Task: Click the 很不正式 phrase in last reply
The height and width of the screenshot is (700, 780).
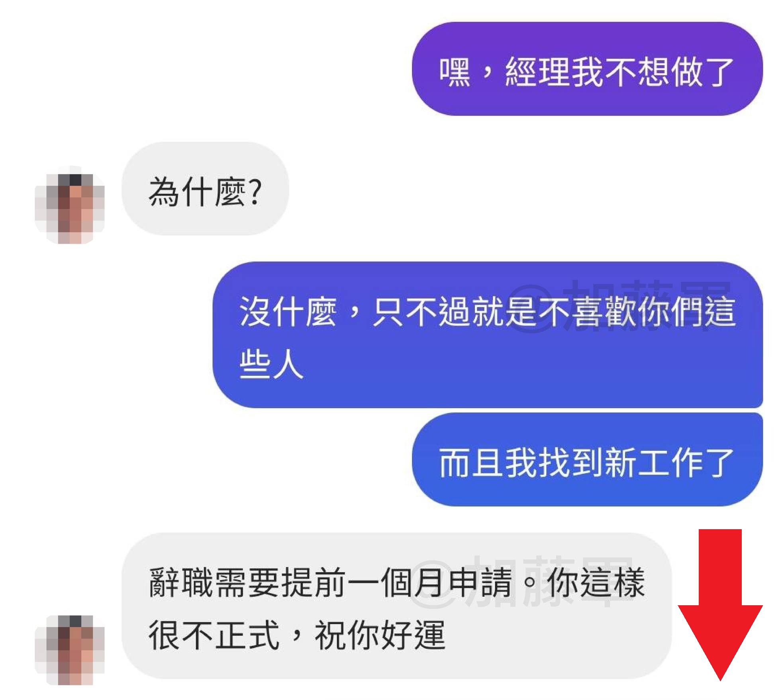Action: [214, 636]
